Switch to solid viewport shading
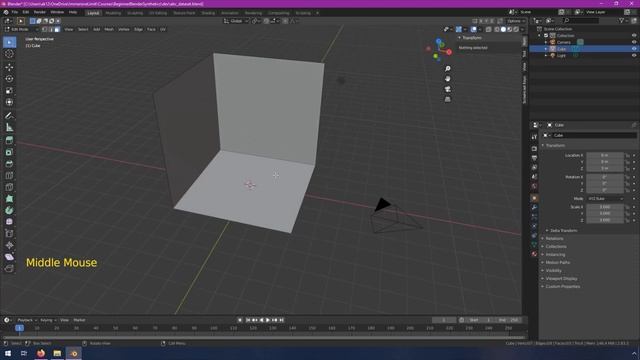This screenshot has width=640, height=360. [x=503, y=29]
